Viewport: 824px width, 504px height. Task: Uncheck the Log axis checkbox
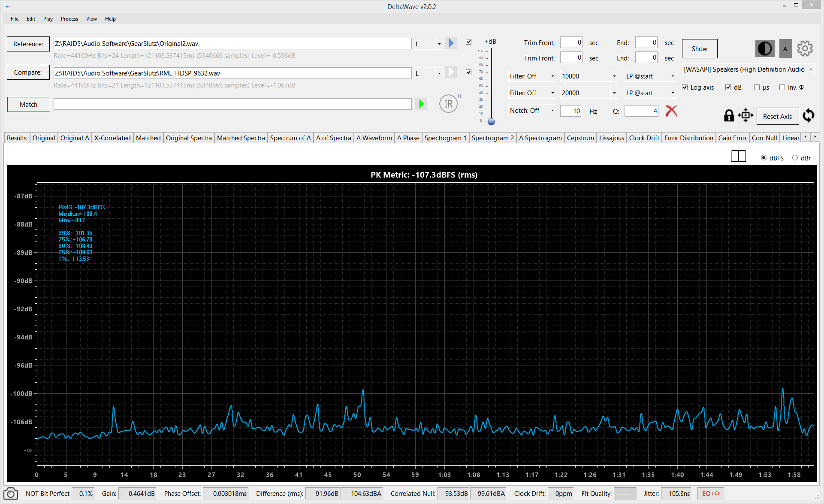pyautogui.click(x=685, y=88)
